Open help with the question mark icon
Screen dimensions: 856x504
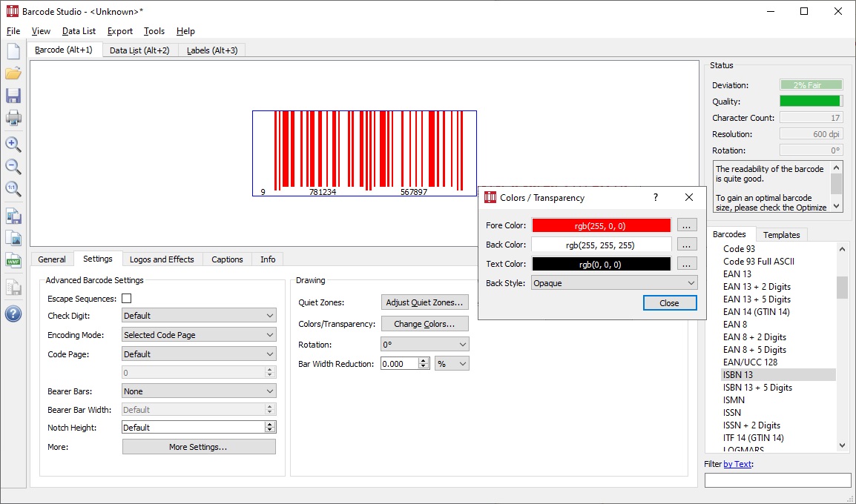coord(13,314)
